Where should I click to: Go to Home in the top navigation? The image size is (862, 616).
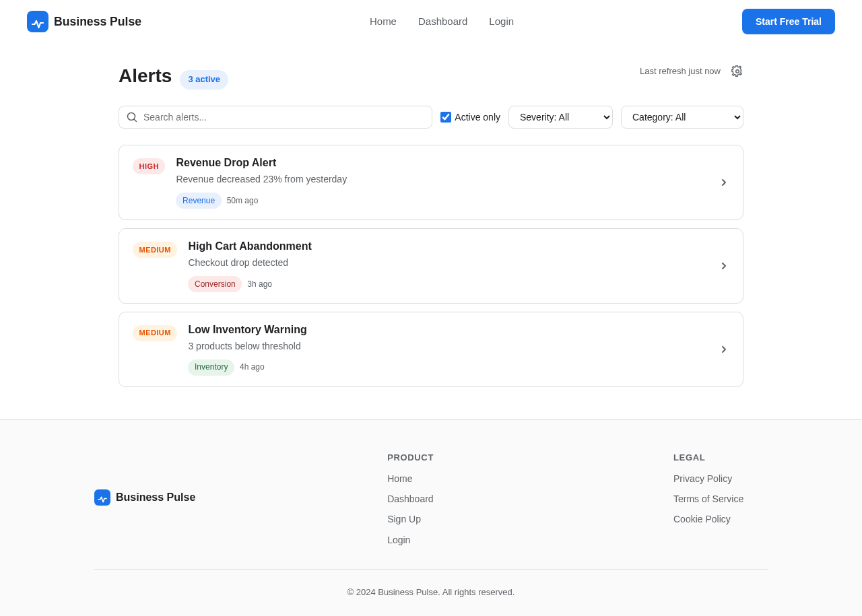coord(383,22)
